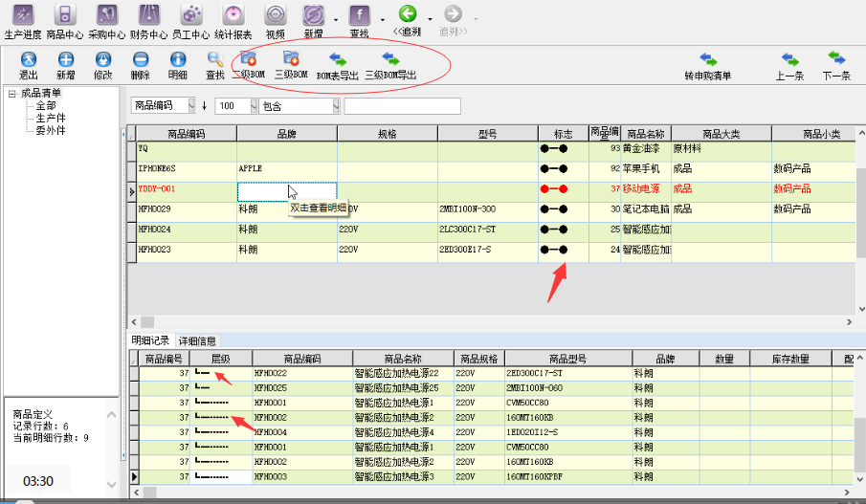Open the 包含 condition dropdown
866x504 pixels.
(336, 105)
